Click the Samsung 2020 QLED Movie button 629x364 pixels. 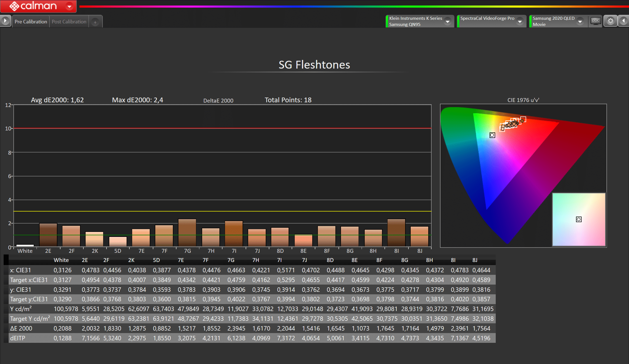553,21
